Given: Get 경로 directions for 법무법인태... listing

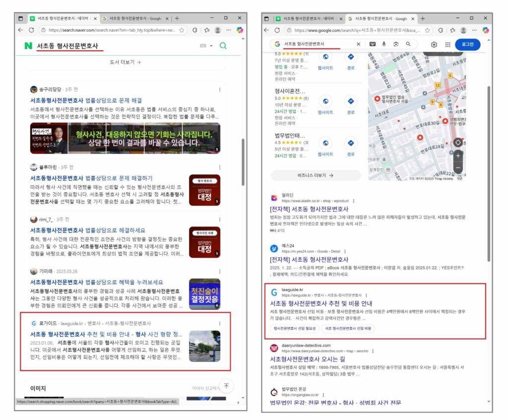Looking at the screenshot, I should pos(351,147).
